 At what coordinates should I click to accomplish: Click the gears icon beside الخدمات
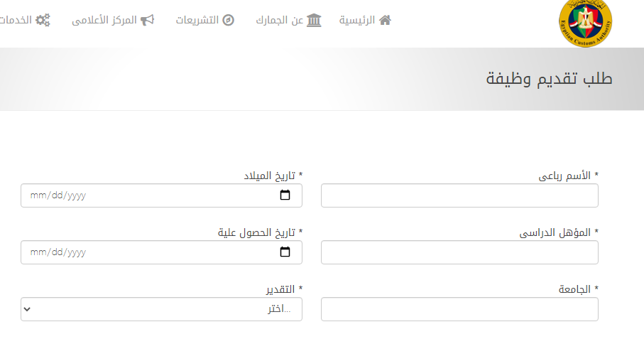[43, 20]
